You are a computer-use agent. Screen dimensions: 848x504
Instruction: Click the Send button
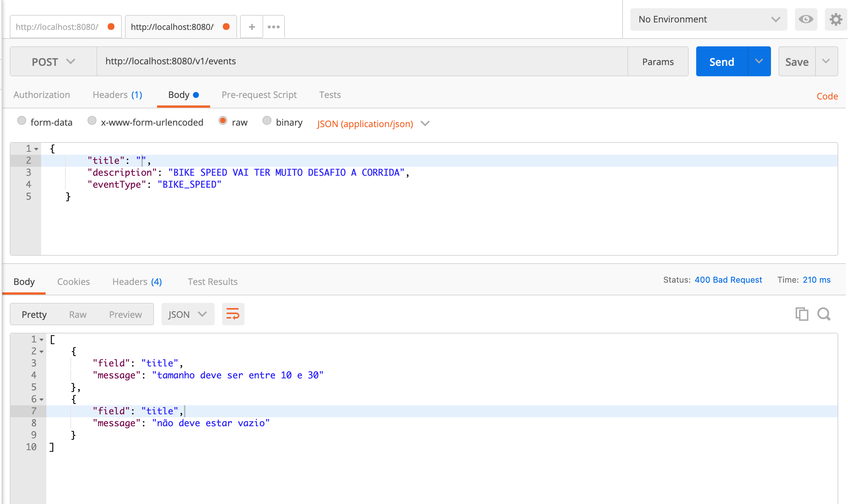tap(722, 61)
